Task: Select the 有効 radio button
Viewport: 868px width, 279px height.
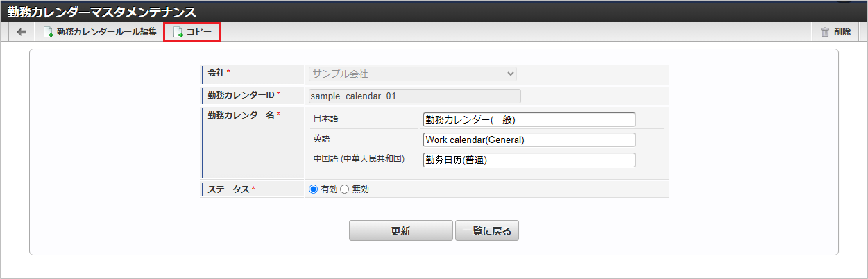Action: click(x=313, y=189)
